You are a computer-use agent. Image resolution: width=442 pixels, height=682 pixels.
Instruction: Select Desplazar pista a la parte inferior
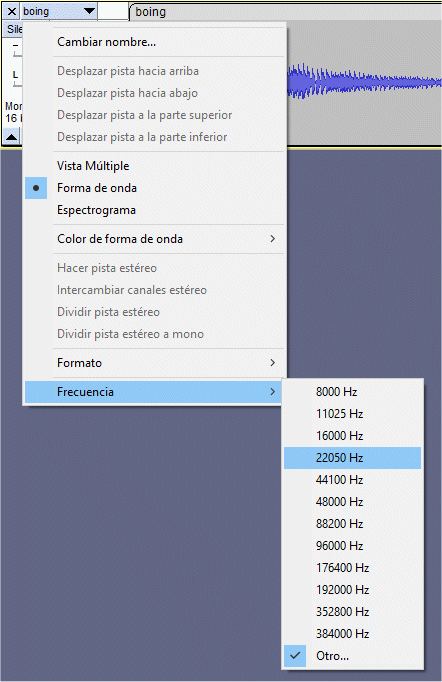(154, 137)
